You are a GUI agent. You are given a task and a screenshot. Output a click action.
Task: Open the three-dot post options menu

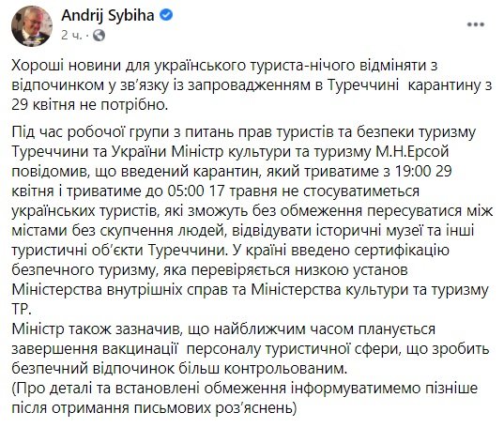(476, 24)
